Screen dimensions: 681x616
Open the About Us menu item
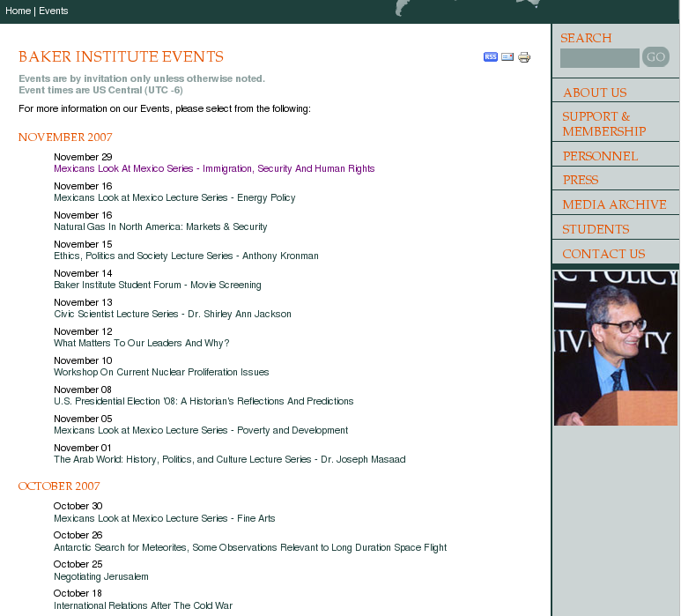point(595,93)
